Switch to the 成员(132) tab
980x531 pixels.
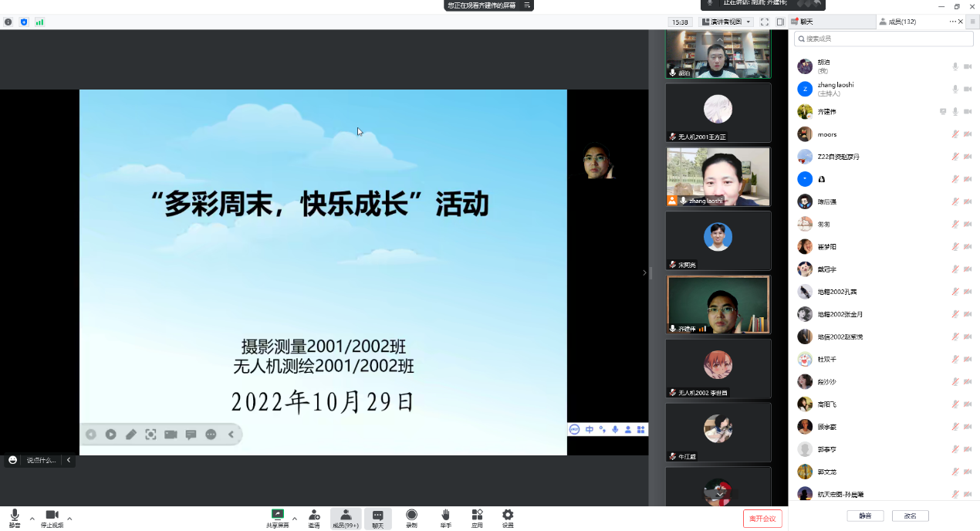pos(897,22)
